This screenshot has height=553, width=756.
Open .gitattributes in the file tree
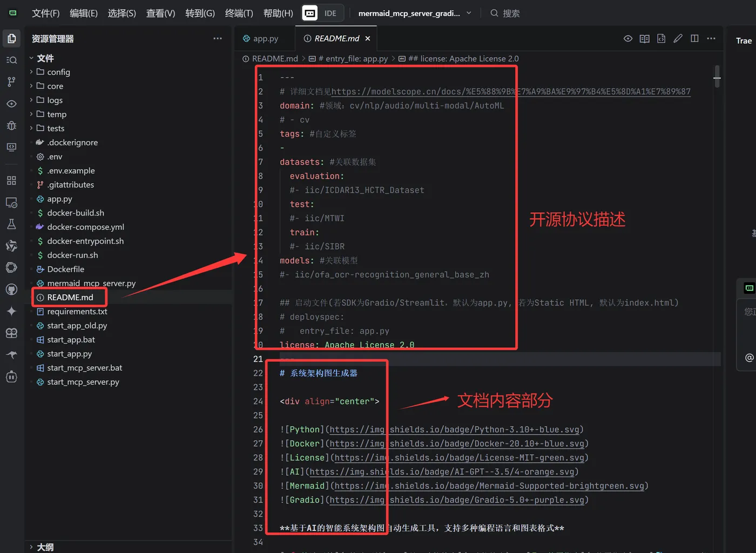tap(70, 185)
